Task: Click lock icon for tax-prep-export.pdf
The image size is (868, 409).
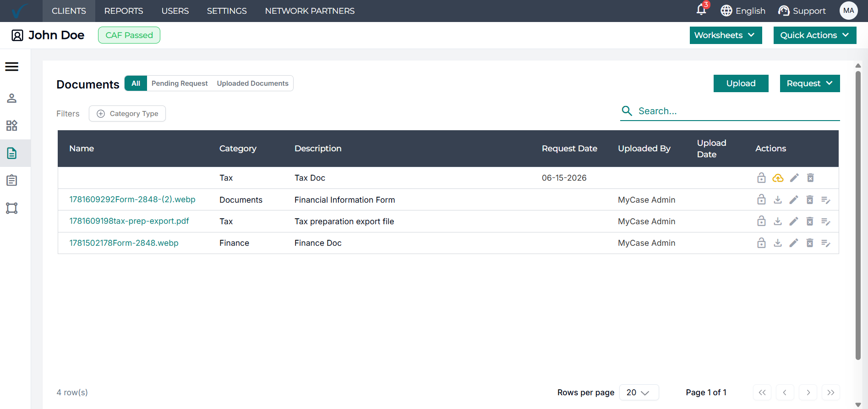Action: tap(761, 221)
